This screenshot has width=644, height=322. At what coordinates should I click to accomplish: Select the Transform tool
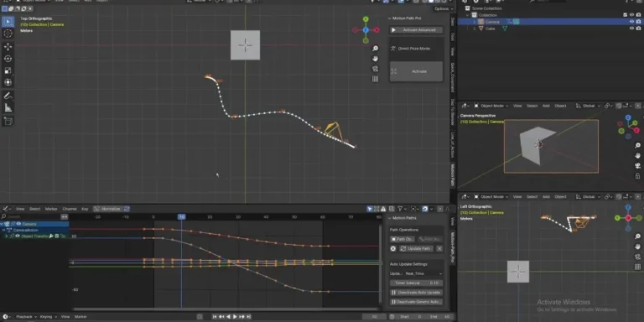click(x=8, y=82)
